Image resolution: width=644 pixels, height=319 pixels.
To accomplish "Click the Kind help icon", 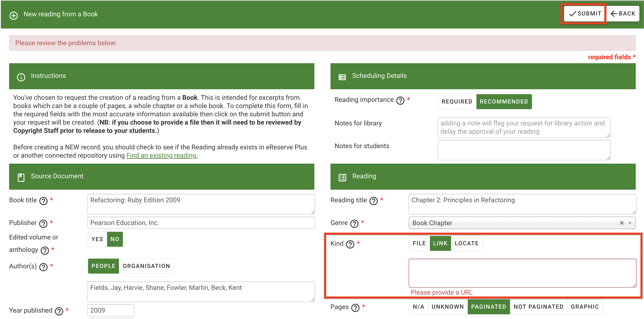I will 350,244.
